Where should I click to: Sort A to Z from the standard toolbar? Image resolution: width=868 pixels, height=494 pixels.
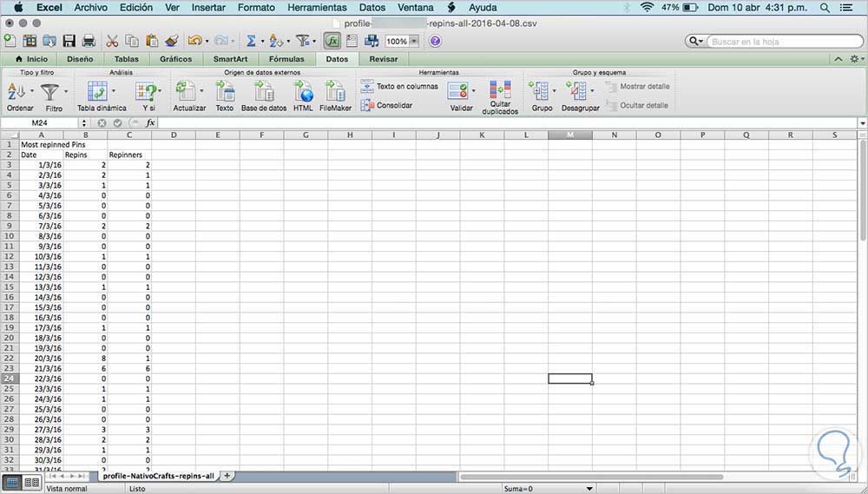[276, 41]
